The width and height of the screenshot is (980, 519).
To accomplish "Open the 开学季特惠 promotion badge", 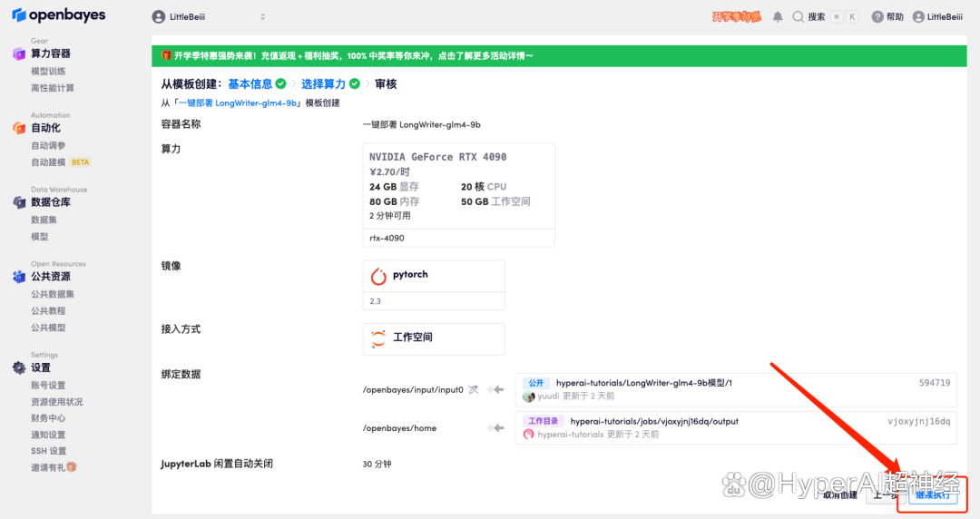I will (736, 17).
